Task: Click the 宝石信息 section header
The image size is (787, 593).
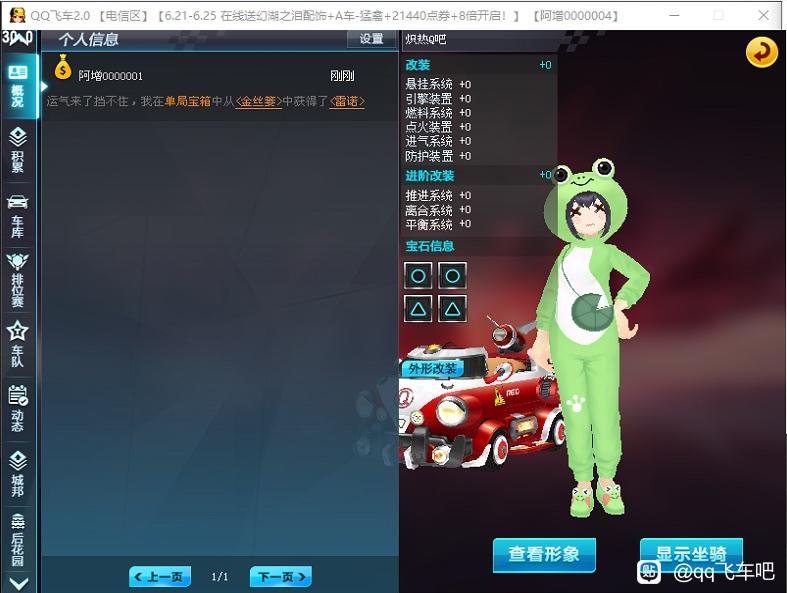Action: [430, 246]
